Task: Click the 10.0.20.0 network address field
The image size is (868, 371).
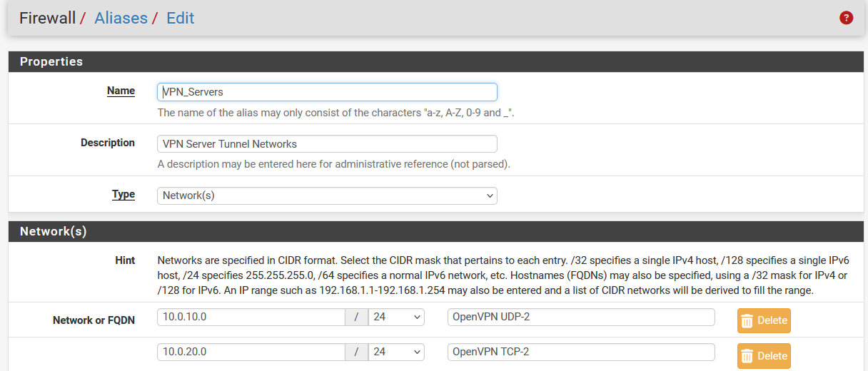Action: pos(251,352)
